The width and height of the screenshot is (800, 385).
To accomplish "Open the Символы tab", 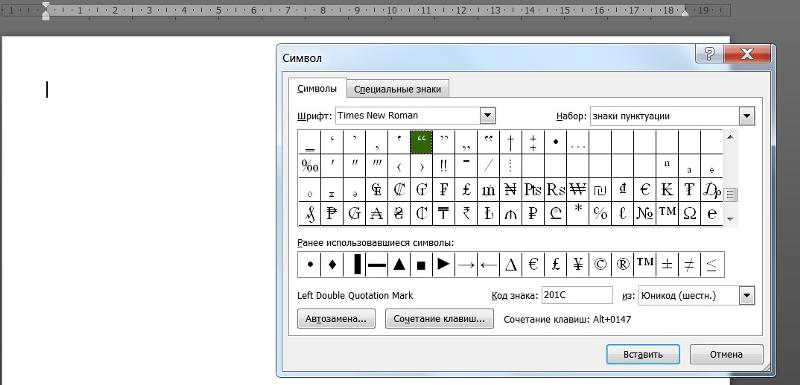I will (x=317, y=88).
